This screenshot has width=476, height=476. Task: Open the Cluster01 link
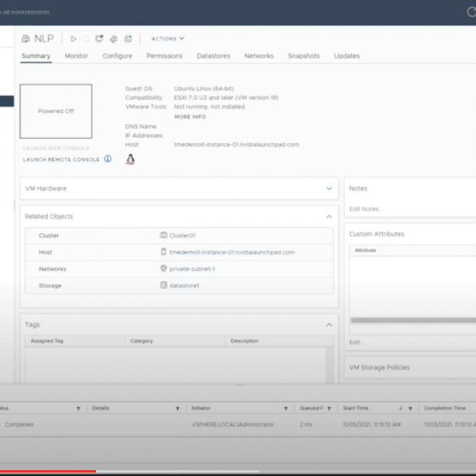tap(182, 235)
